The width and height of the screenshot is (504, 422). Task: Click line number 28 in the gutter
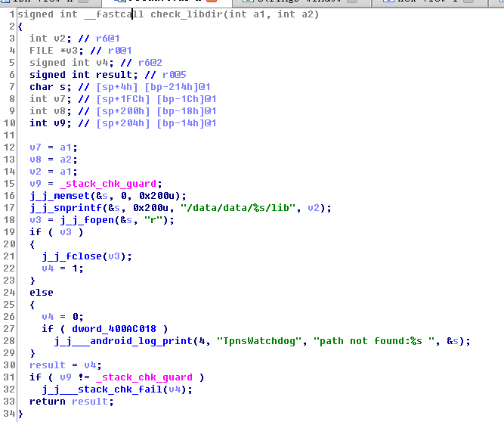(7, 341)
